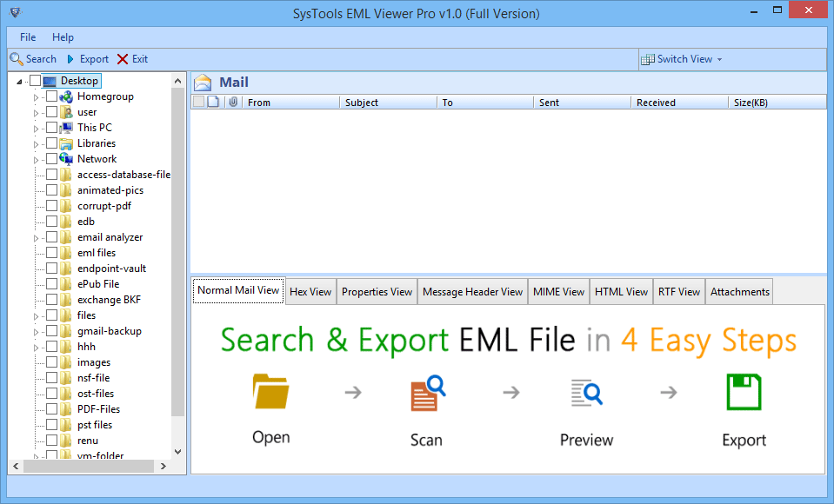Screen dimensions: 834x504
Task: Click the Desktop monitor icon
Action: [49, 82]
